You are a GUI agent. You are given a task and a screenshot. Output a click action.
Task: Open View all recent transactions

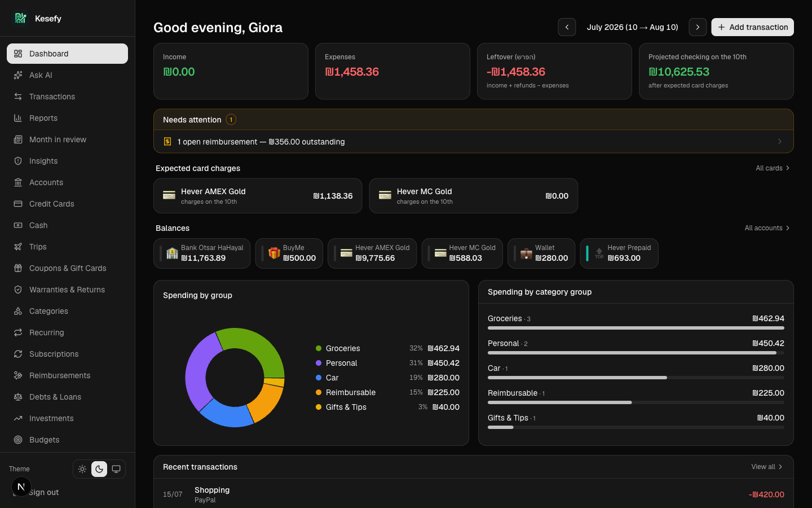pyautogui.click(x=767, y=467)
